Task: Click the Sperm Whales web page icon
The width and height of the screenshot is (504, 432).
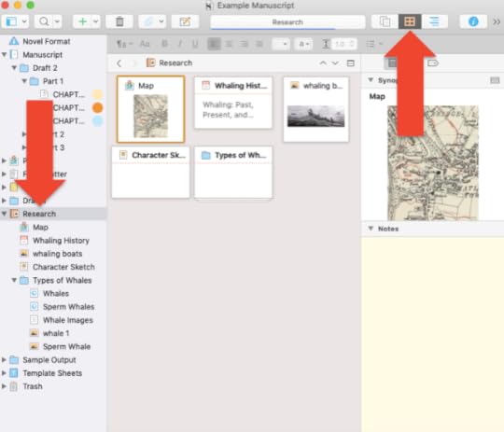Action: 35,306
